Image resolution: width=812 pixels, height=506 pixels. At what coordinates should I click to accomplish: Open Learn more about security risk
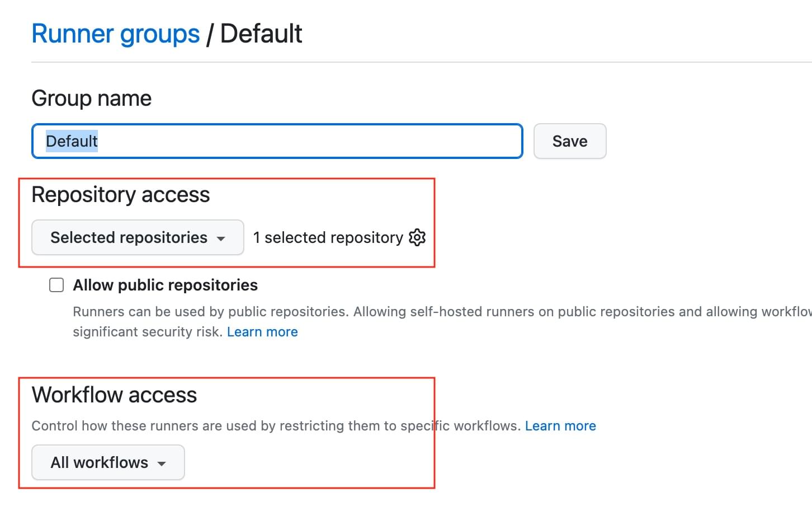(x=262, y=332)
